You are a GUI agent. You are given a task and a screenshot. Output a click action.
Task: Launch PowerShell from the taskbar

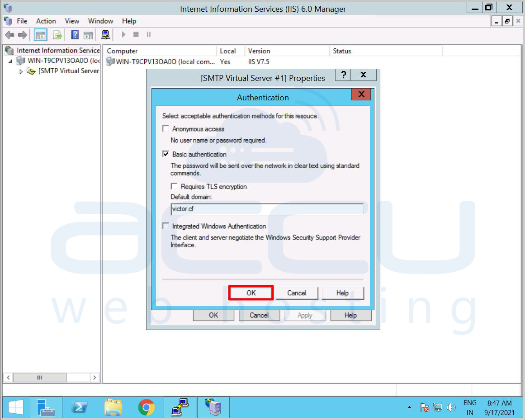pos(80,408)
